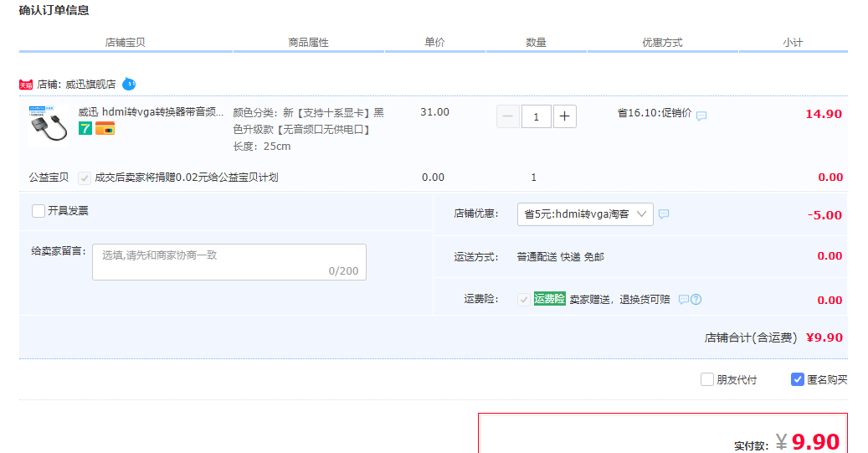
Task: Open the comment bubble icon next to 省16.10:促销价
Action: 701,116
